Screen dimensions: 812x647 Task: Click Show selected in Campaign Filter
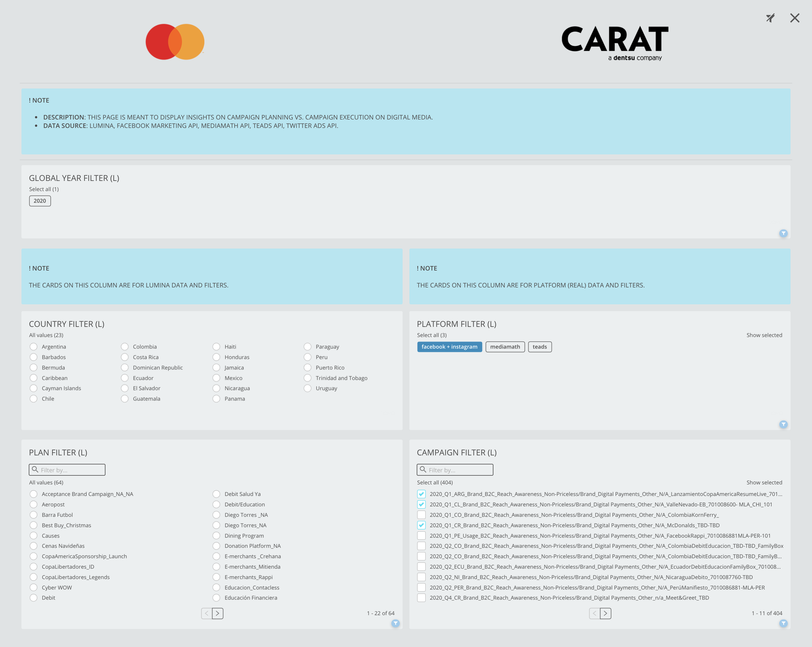pos(764,482)
